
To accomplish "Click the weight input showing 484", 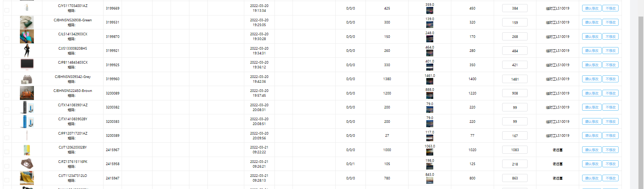I will [515, 51].
